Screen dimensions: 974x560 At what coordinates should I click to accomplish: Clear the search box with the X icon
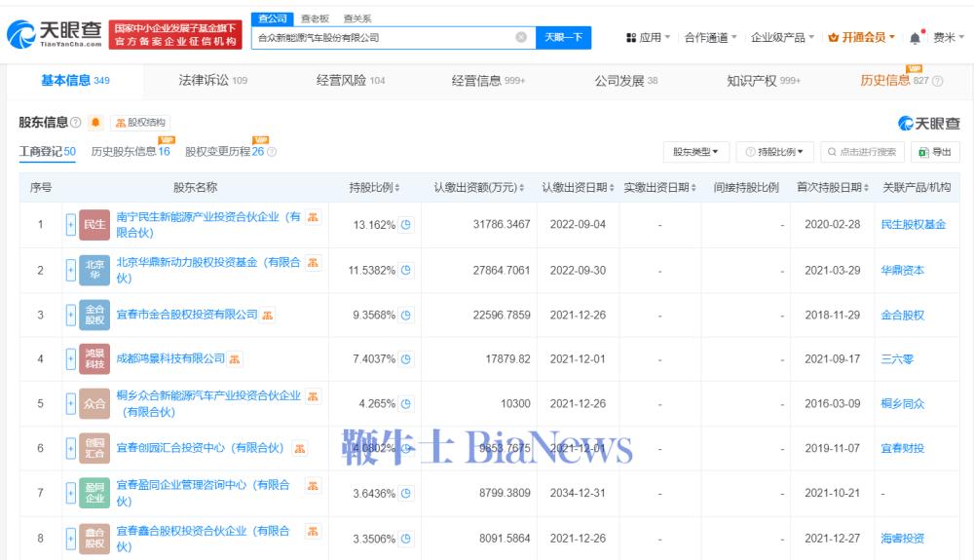[521, 37]
